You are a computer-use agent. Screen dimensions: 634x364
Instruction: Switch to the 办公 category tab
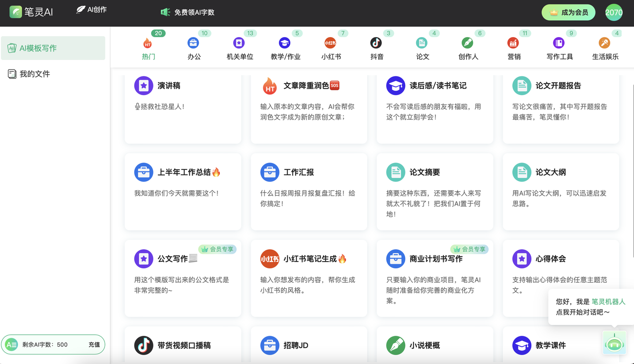[x=194, y=49]
